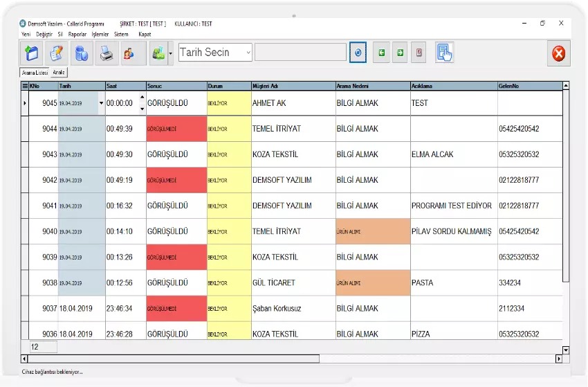Screen dimensions: 588x387
Task: Open the arrow beside the green toolbar icon
Action: click(x=171, y=53)
